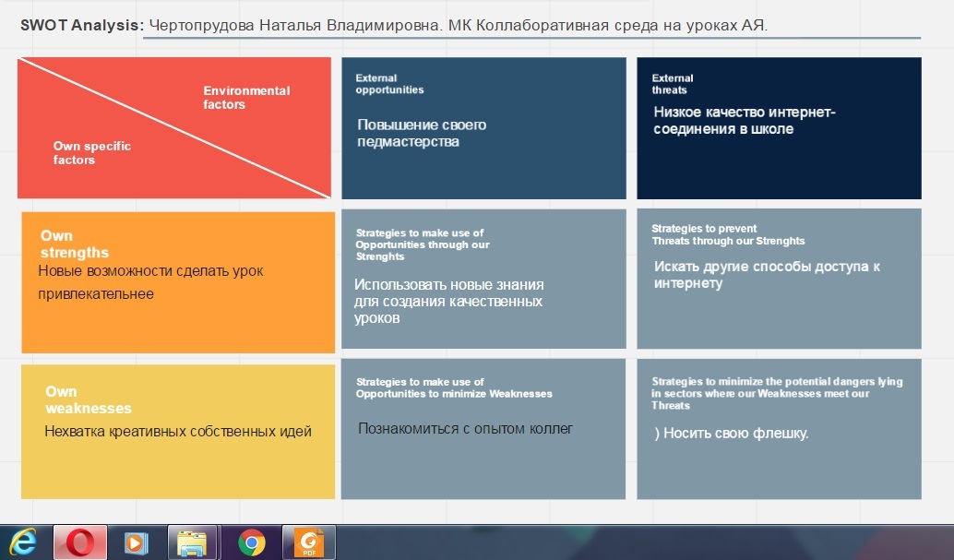Open the File Explorer folder icon
Viewport: 954px width, 560px height.
192,543
